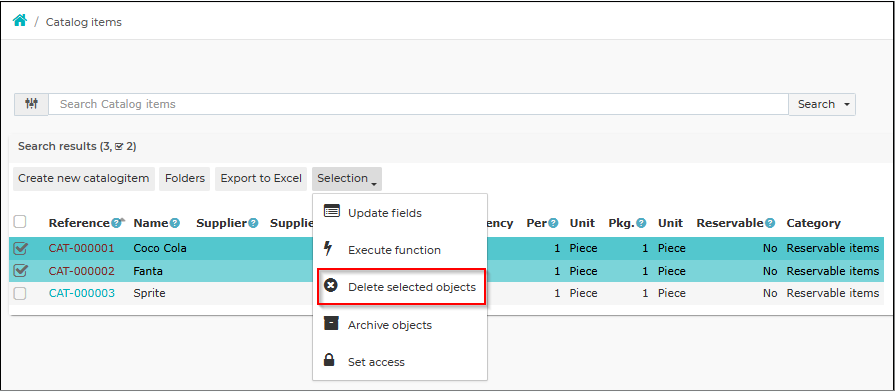Click Export to Excel button
This screenshot has height=392, width=895.
pos(261,179)
